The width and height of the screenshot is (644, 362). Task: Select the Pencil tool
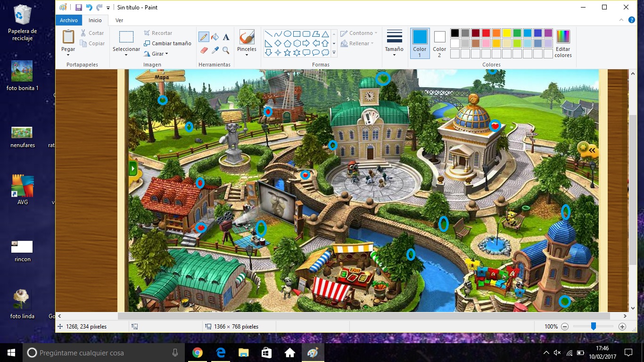coord(204,37)
